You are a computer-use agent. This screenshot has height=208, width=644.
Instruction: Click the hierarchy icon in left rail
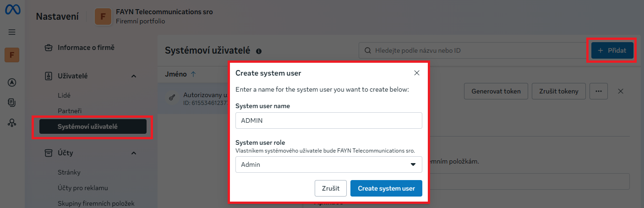click(12, 122)
